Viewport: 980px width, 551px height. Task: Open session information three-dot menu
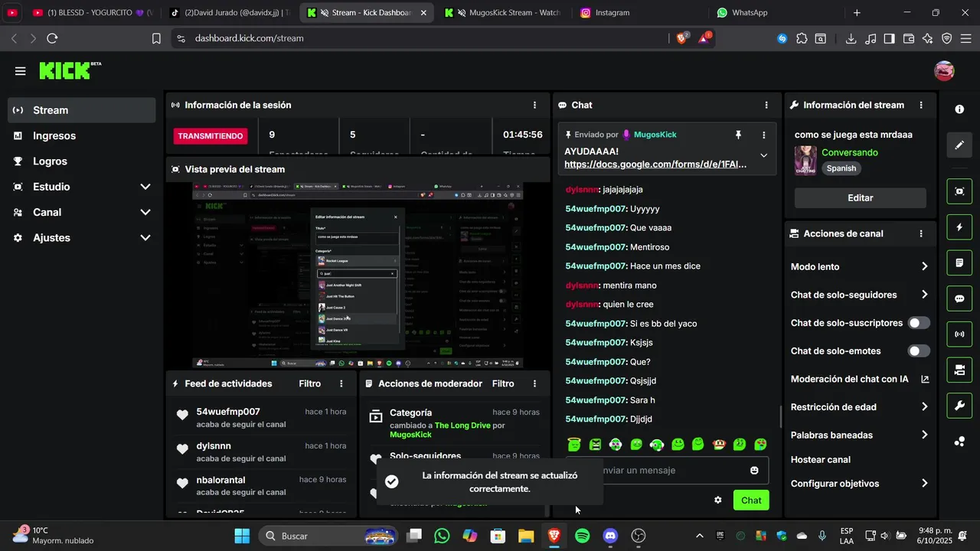pos(534,105)
